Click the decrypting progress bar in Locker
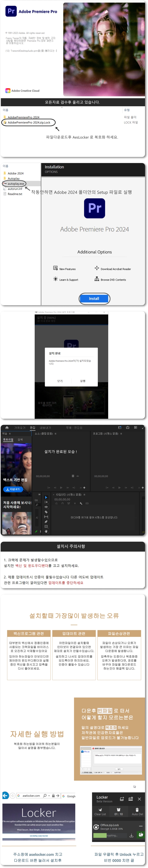 (110, 835)
